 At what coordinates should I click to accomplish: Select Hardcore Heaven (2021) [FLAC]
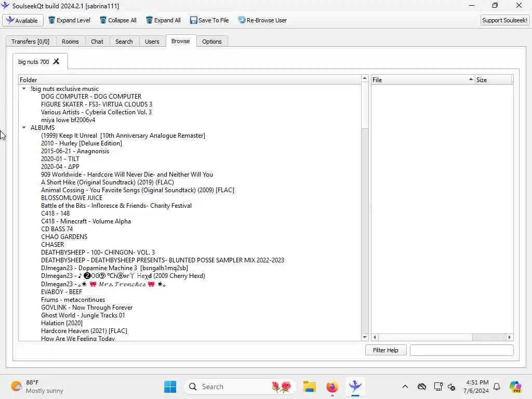(84, 331)
